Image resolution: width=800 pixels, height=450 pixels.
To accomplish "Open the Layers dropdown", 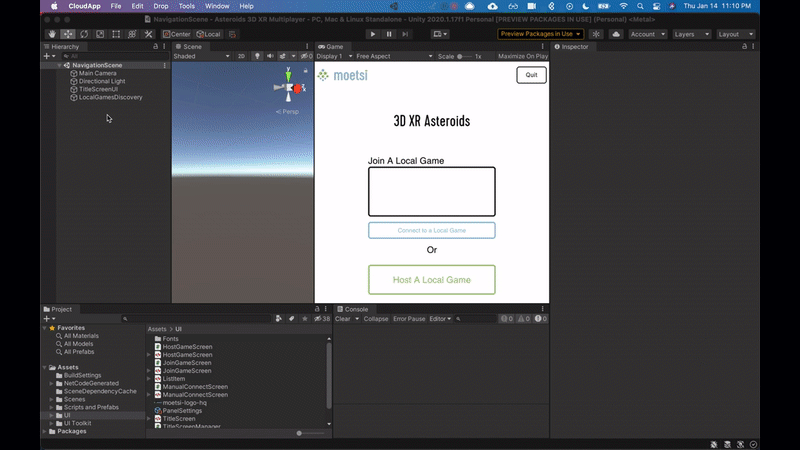I will tap(691, 34).
